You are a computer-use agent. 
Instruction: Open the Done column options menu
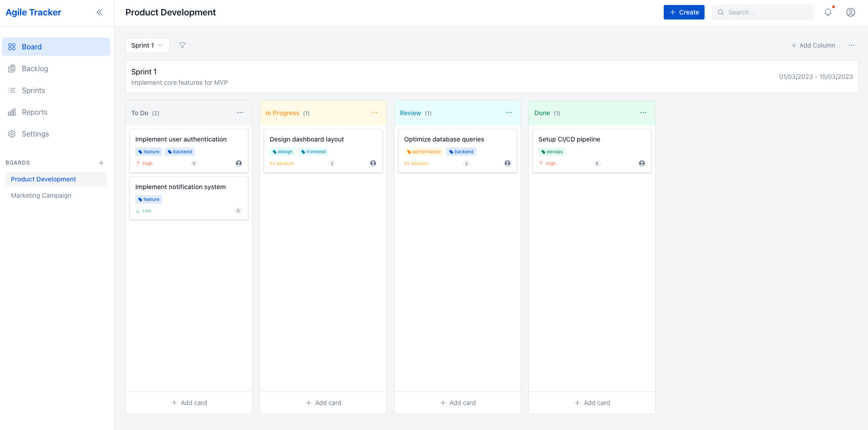point(643,112)
